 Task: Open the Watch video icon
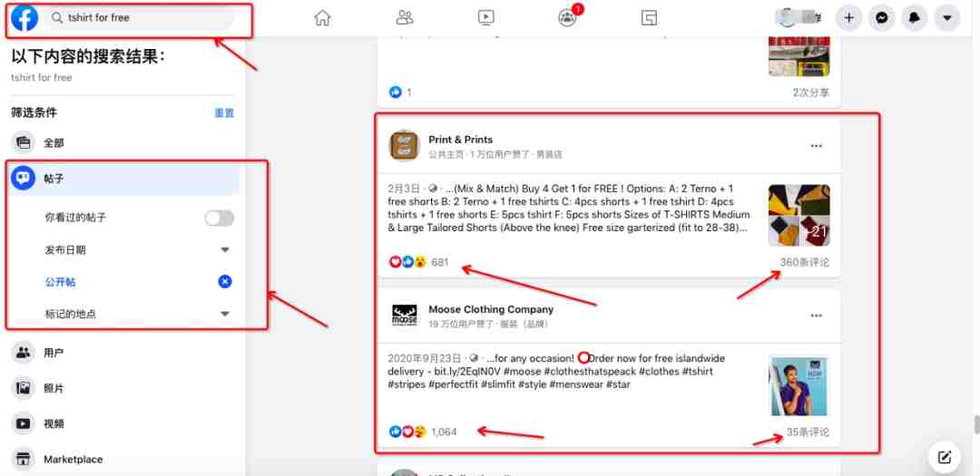(486, 18)
